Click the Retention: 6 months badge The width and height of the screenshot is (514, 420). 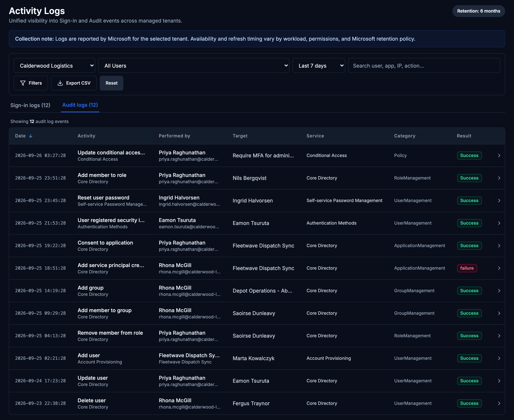[478, 11]
